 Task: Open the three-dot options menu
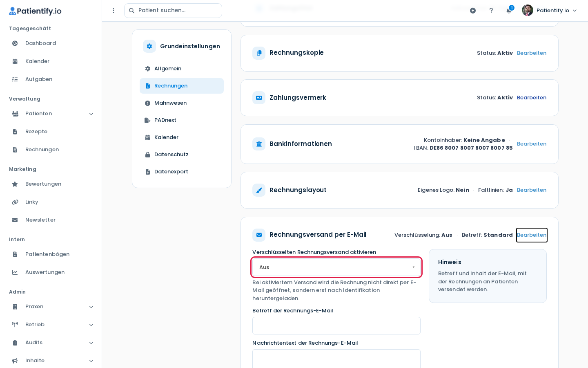pyautogui.click(x=114, y=11)
